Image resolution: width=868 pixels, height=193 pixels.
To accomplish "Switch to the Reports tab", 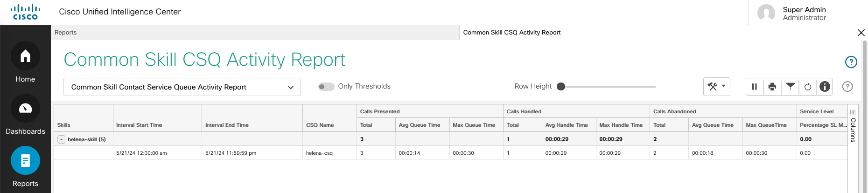I will click(66, 33).
